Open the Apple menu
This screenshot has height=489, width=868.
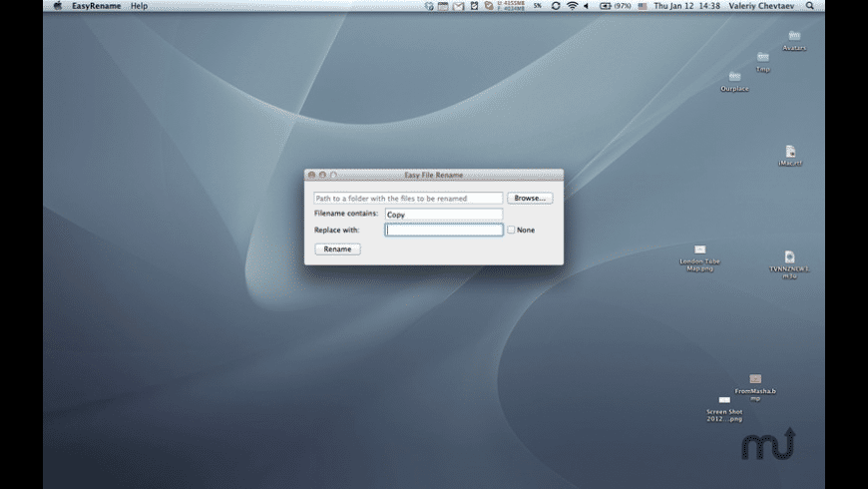58,6
